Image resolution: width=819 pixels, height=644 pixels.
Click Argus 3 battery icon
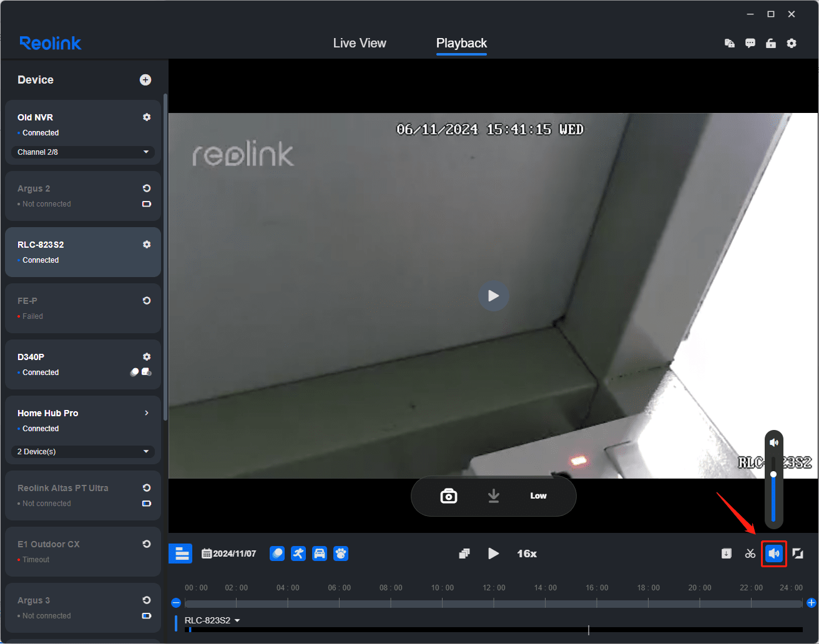[x=147, y=616]
